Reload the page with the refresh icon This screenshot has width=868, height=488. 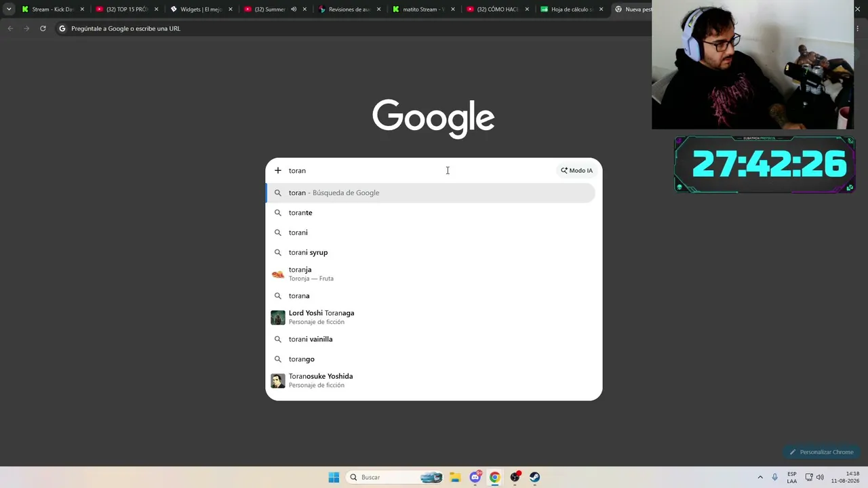[x=43, y=28]
